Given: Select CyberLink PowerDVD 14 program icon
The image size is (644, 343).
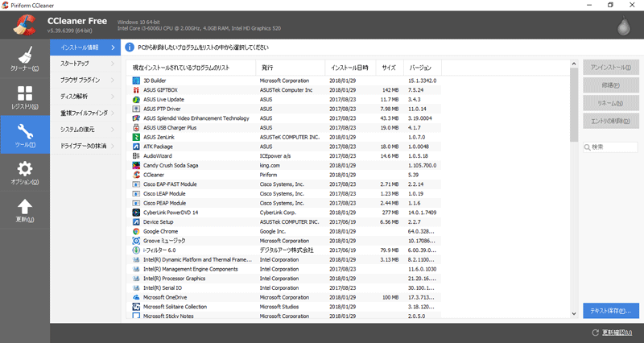Looking at the screenshot, I should [136, 213].
